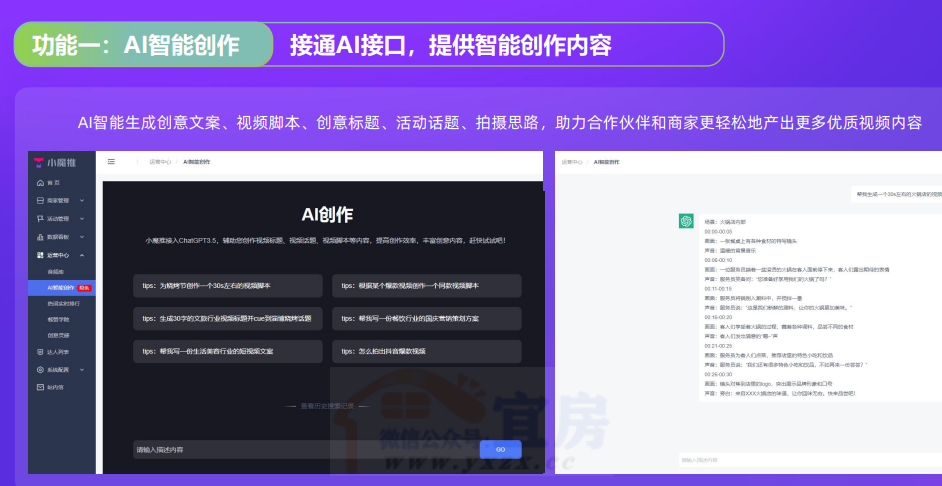This screenshot has height=486, width=942.
Task: Open the 查看历史搜索记录 link
Action: click(x=329, y=406)
